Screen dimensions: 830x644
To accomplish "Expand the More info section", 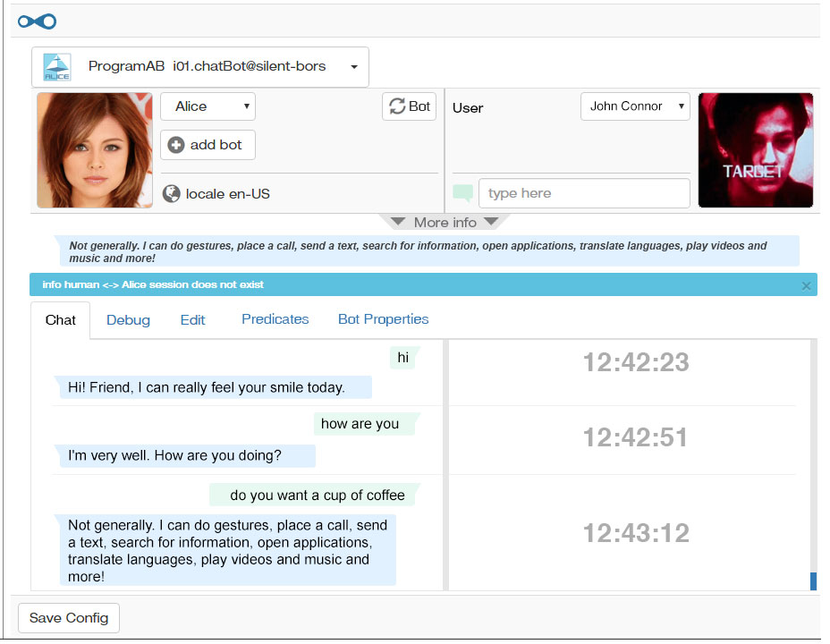I will click(445, 222).
